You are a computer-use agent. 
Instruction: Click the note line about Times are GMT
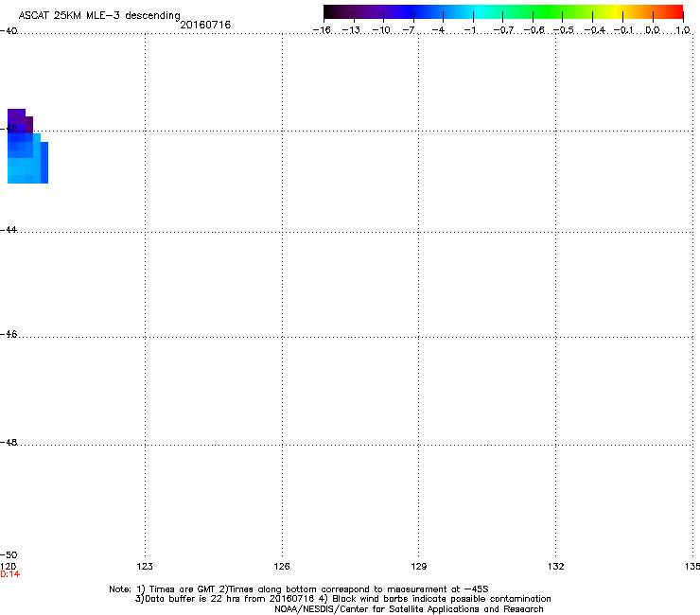pyautogui.click(x=299, y=589)
